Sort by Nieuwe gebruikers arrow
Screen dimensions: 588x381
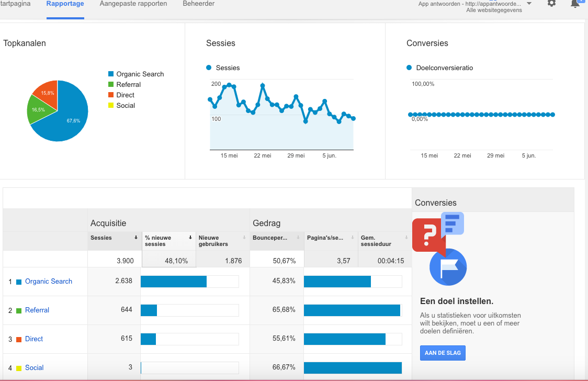244,238
